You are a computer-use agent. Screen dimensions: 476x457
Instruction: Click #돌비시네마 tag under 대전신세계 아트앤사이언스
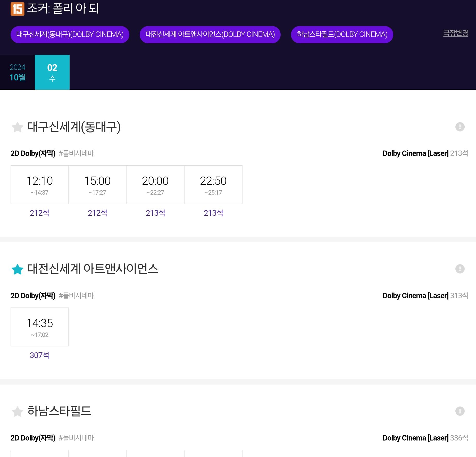click(76, 296)
